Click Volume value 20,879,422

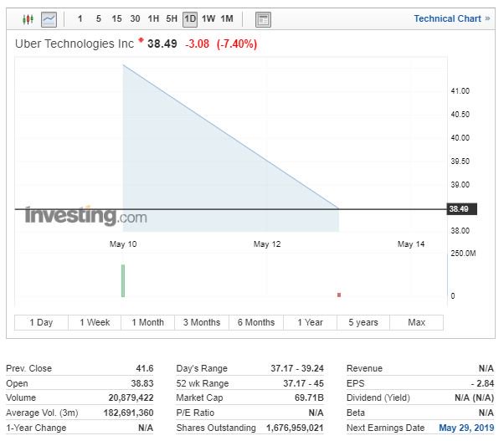pos(131,397)
